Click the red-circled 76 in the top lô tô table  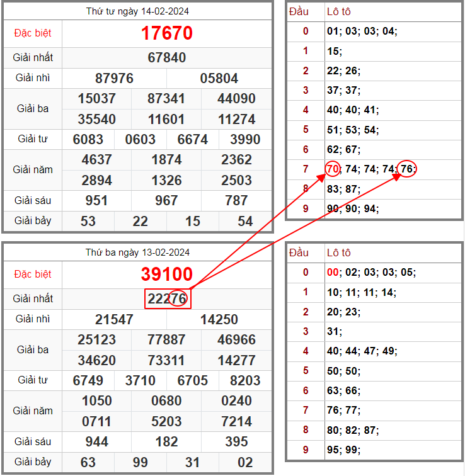click(407, 169)
